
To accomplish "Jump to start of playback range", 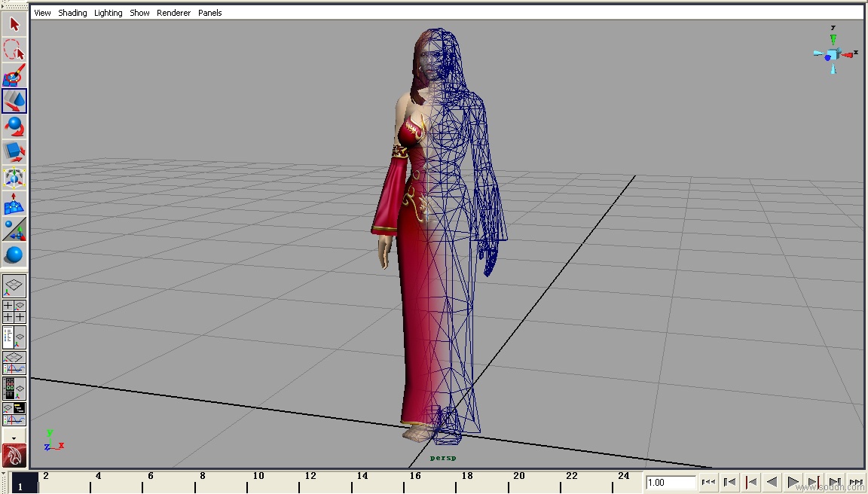I will [708, 482].
